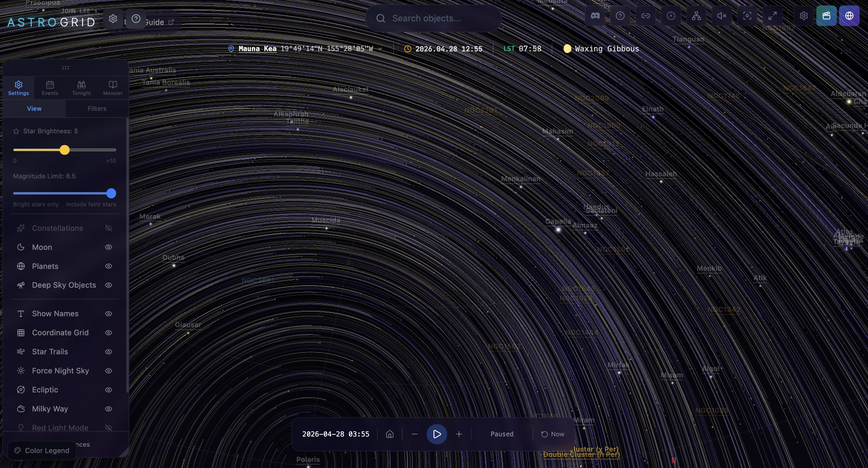This screenshot has width=868, height=468.
Task: Hide the Moon in the View settings
Action: tap(108, 247)
